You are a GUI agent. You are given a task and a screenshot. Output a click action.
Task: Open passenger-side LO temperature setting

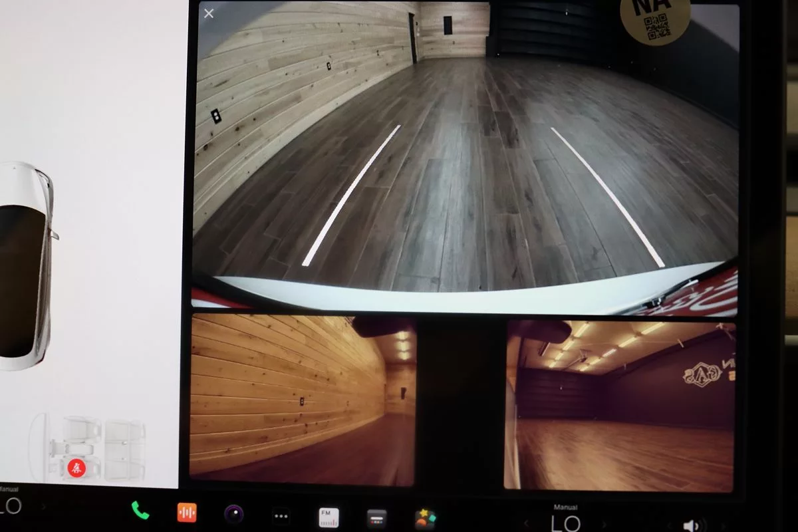(x=565, y=523)
